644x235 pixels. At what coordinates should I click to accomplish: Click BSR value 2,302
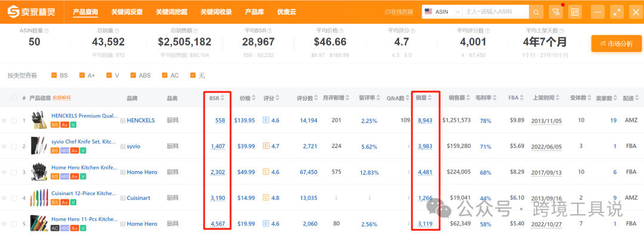(218, 172)
